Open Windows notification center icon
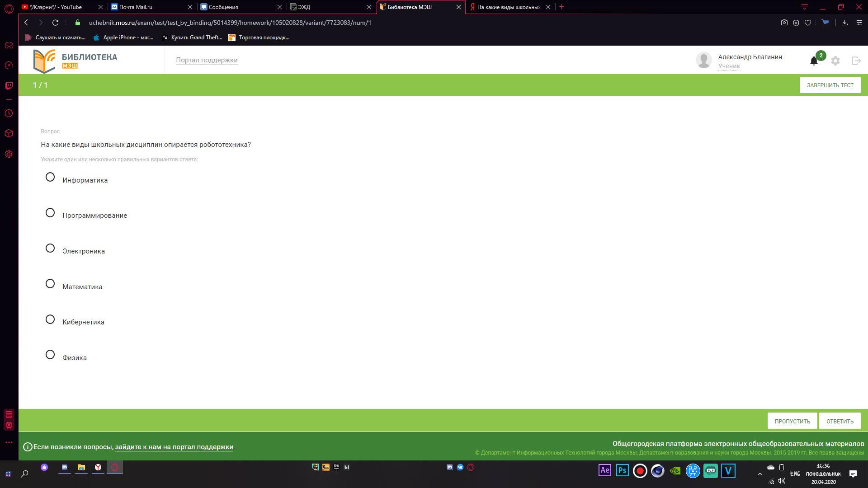 [853, 474]
